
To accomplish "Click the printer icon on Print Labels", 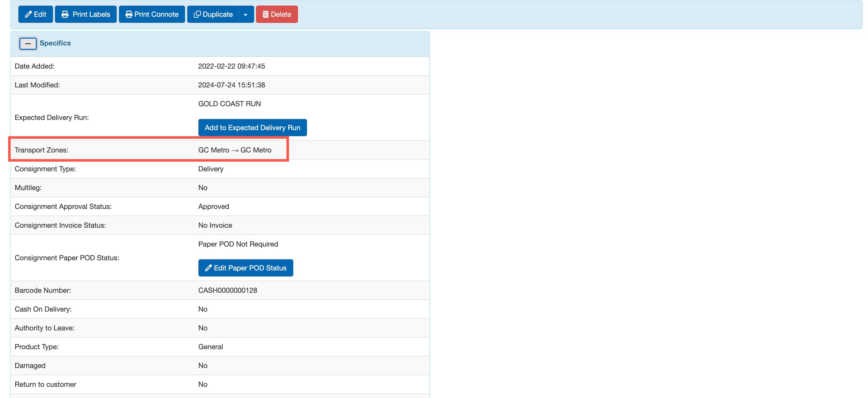I will click(x=65, y=14).
